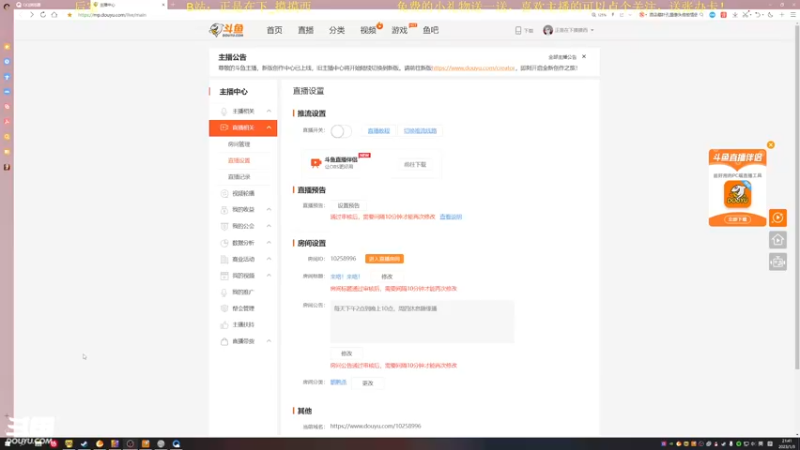
Task: Click the 直播带货 shopping bag icon
Action: pos(224,341)
